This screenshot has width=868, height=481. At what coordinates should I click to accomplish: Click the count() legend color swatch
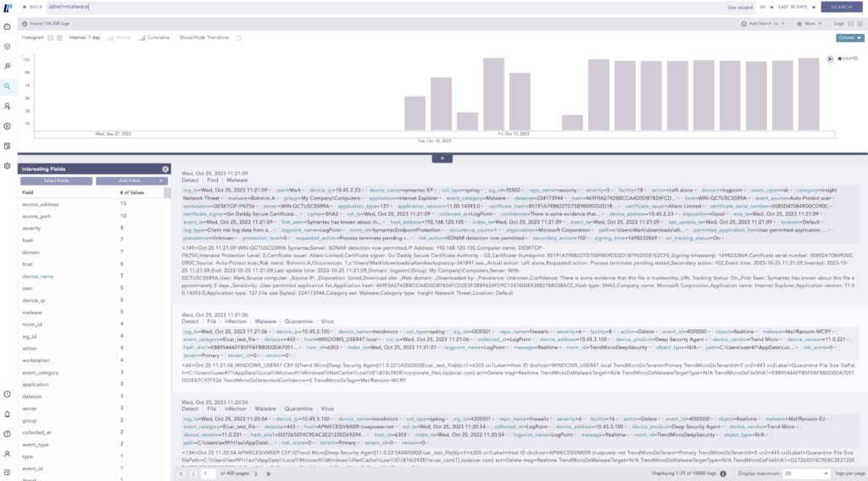tap(839, 58)
